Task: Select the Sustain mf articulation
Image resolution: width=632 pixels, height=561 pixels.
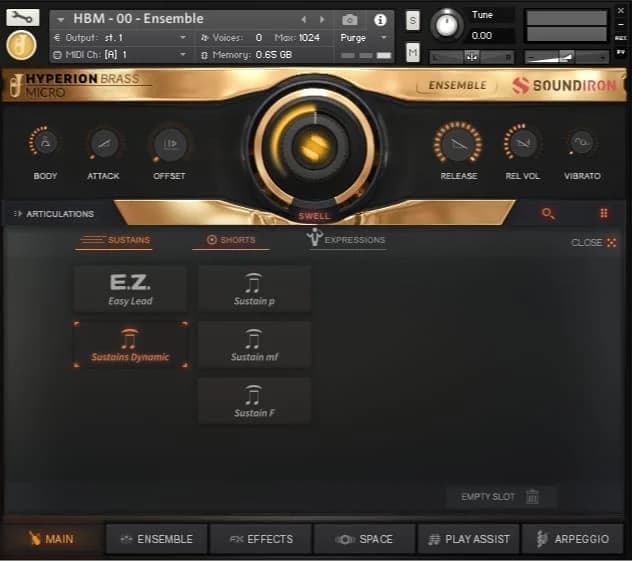Action: pyautogui.click(x=254, y=345)
